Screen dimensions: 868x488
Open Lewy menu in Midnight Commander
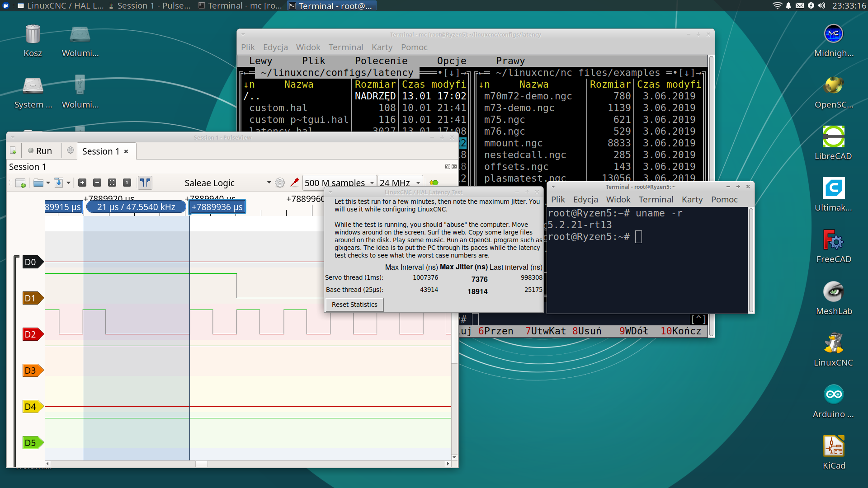point(260,61)
